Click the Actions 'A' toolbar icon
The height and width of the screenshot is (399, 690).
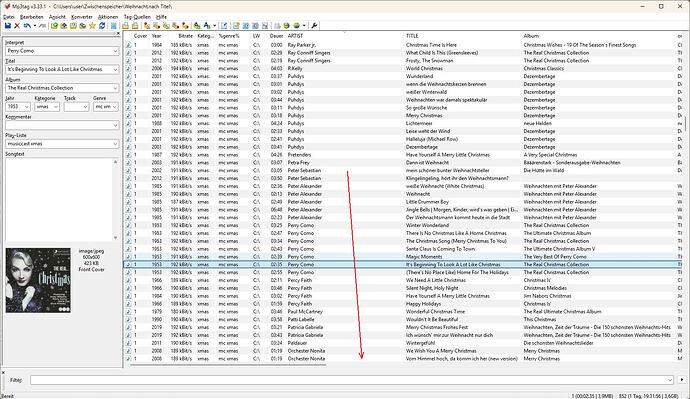tap(206, 26)
